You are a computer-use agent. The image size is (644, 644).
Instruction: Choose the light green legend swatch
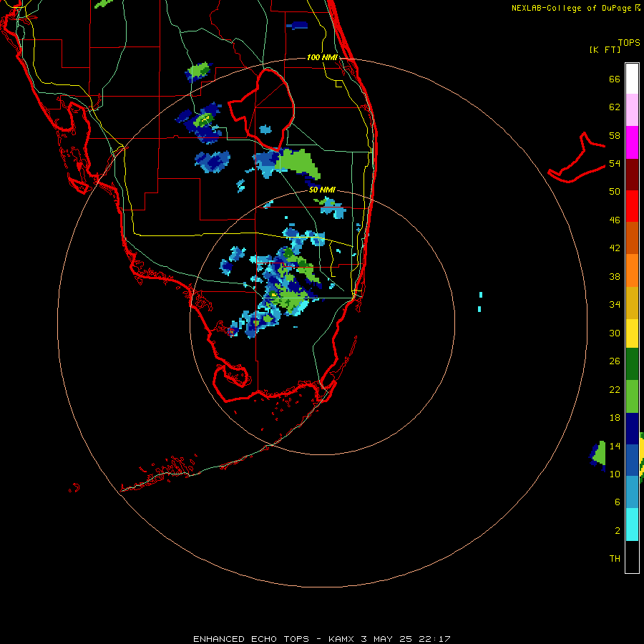coord(632,396)
